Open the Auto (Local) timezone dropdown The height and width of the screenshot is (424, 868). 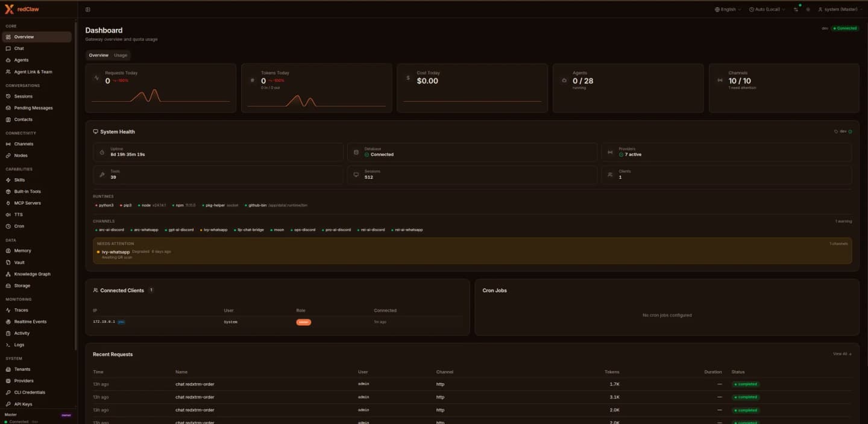(767, 10)
